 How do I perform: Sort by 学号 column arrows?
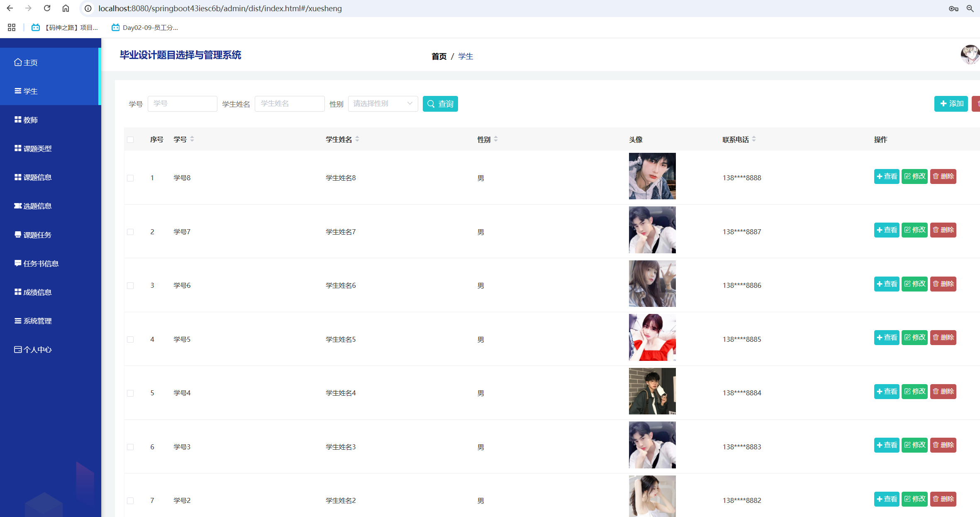click(192, 139)
